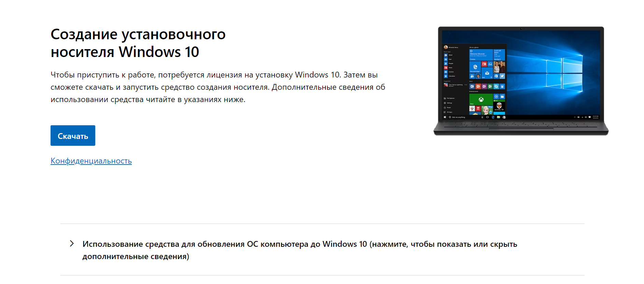
Task: Click the Skype tile in Work group
Action: (496, 86)
